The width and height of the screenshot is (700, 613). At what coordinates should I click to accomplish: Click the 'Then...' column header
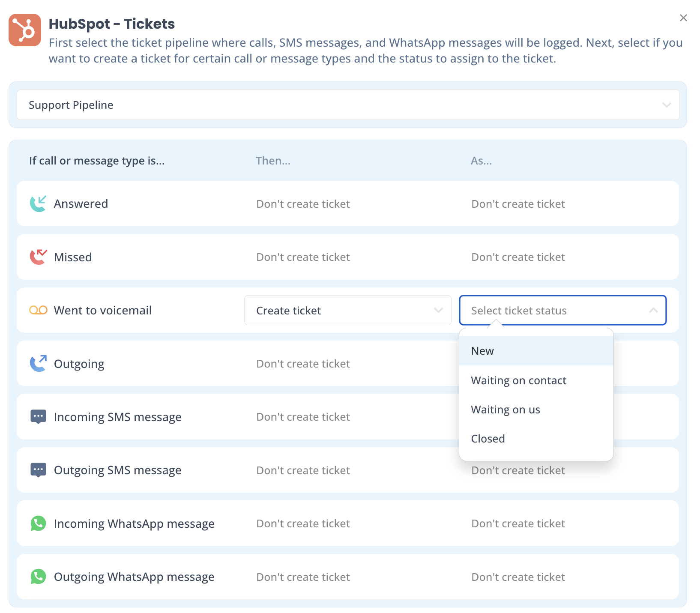(x=273, y=161)
